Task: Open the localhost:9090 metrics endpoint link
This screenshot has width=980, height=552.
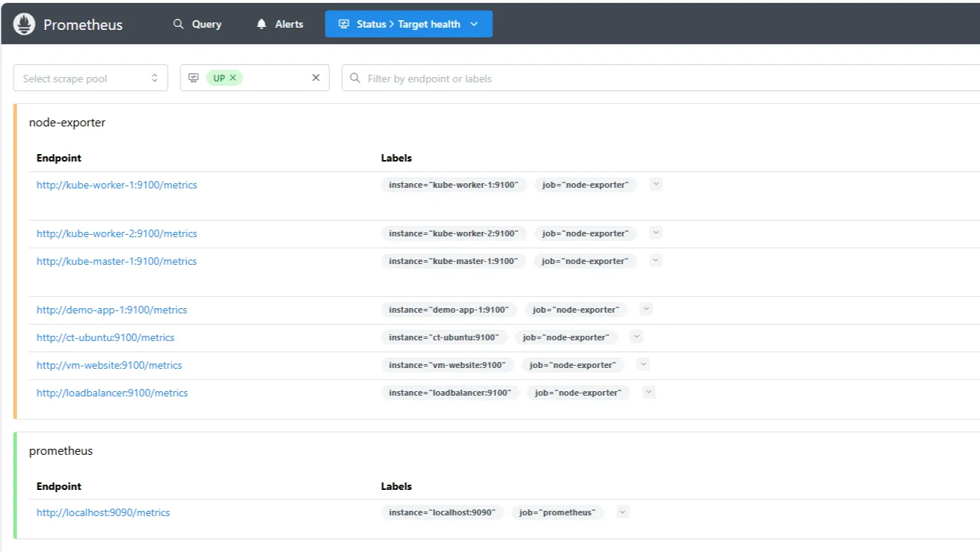Action: (103, 512)
